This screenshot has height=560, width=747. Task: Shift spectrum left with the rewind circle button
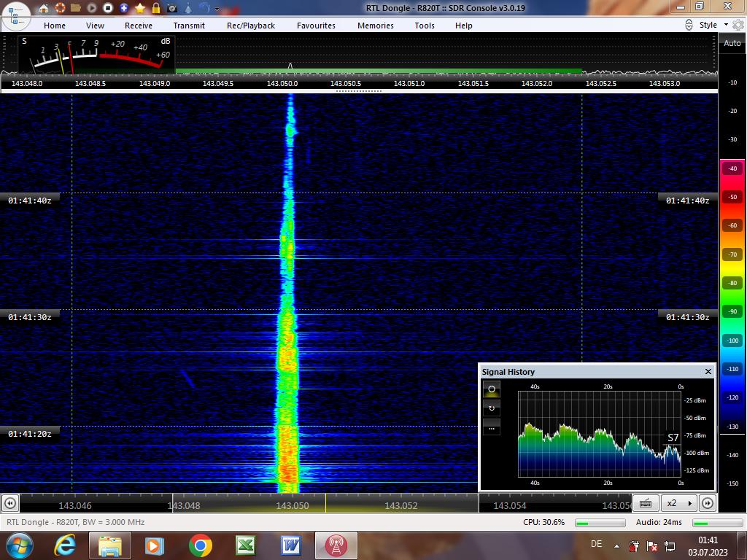[x=10, y=503]
